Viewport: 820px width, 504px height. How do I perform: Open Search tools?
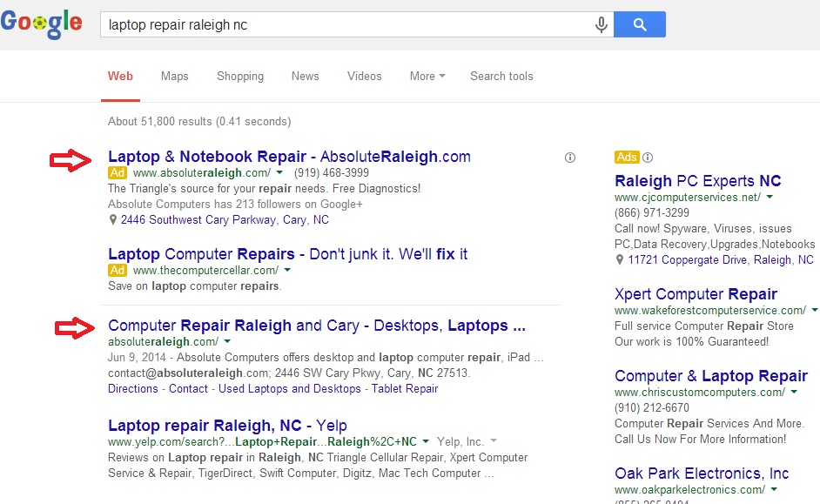point(501,77)
